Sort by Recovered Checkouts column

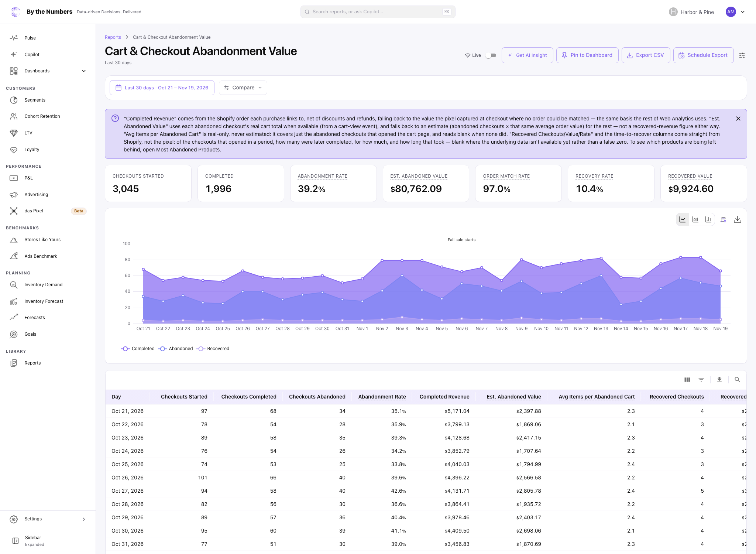click(677, 397)
